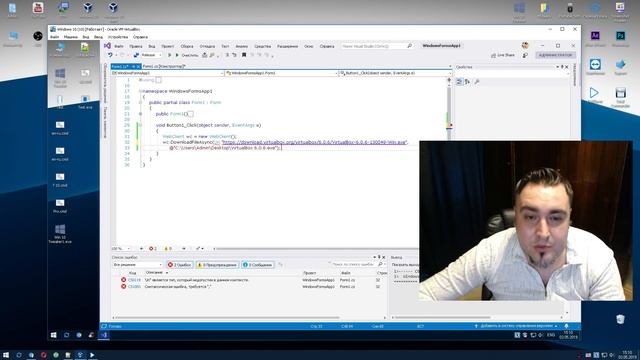Switch to the Form1.cs [Конструктор] tab
This screenshot has height=360, width=640.
(x=164, y=67)
